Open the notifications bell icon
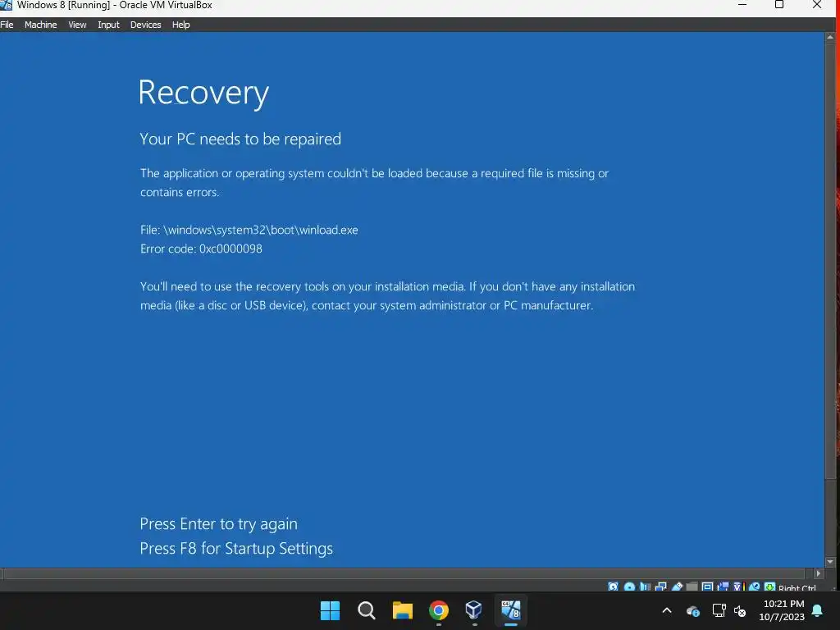The height and width of the screenshot is (630, 840). pos(818,610)
